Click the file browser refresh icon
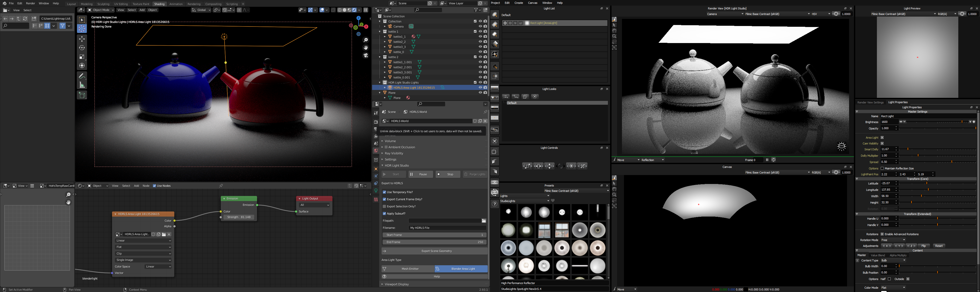This screenshot has height=292, width=980. coord(25,19)
